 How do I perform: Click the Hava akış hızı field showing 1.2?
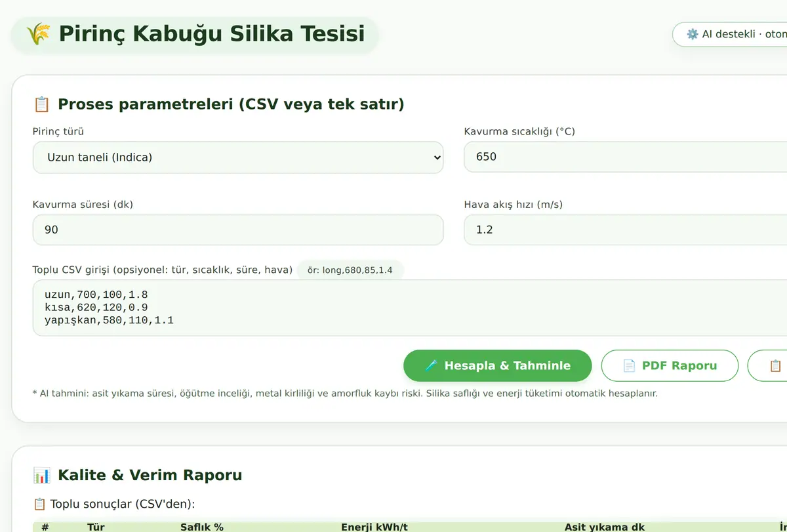coord(625,230)
